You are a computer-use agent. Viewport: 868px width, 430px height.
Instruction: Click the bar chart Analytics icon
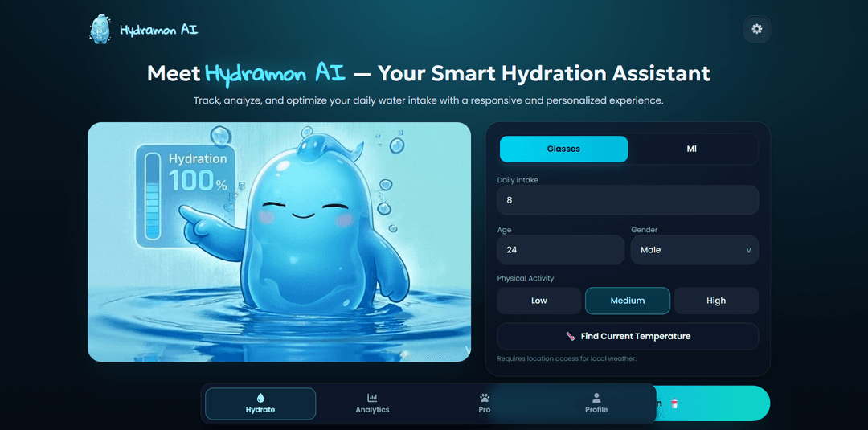pos(372,397)
